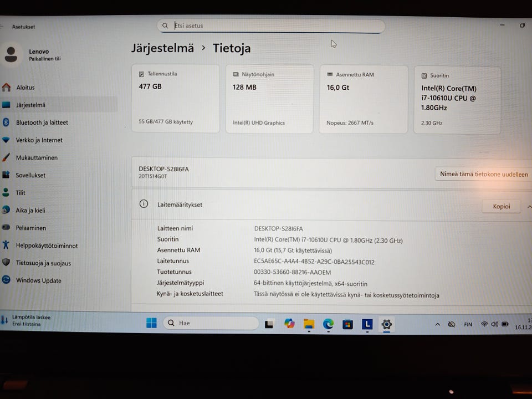Click the Mukauttaminen brush icon
Viewport: 532px width, 399px height.
6,157
